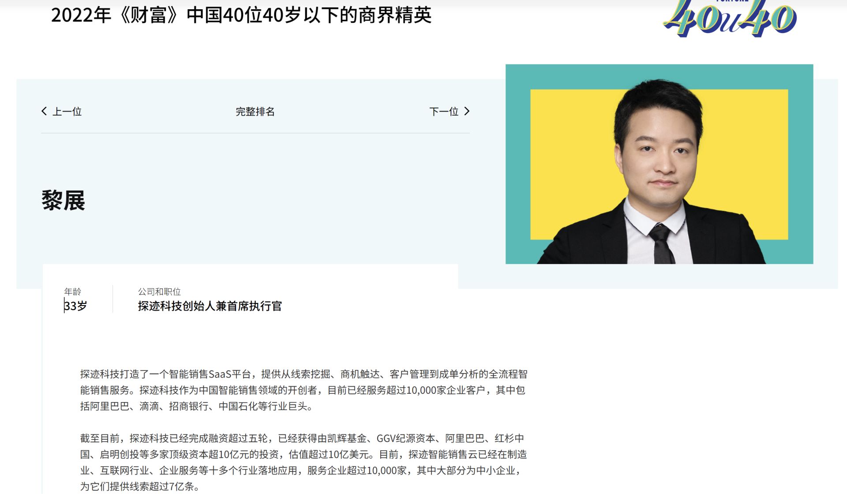Click the teal frame border of the portrait

click(517, 164)
